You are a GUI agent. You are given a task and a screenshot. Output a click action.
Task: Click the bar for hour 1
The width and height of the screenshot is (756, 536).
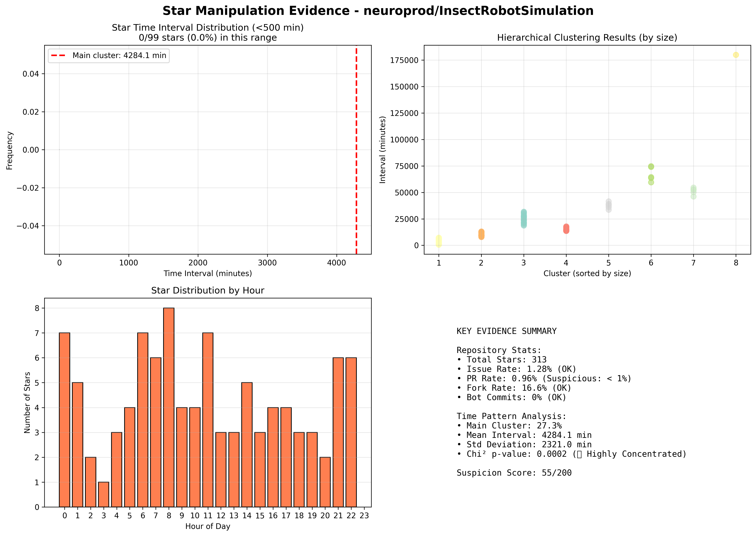tap(78, 445)
